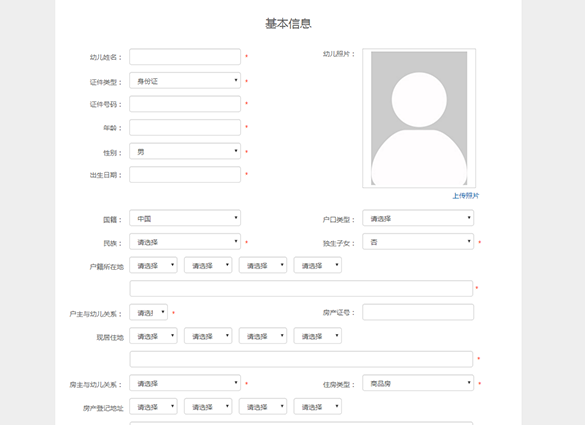Open the 户主与幼儿关系 dropdown
This screenshot has width=585, height=425.
click(148, 312)
